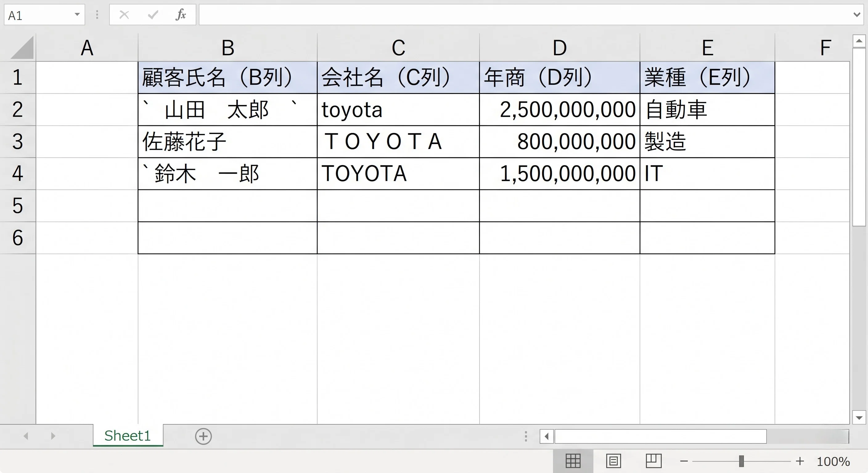Select cell containing lowercase toyota
Viewport: 868px width, 473px height.
pyautogui.click(x=398, y=110)
